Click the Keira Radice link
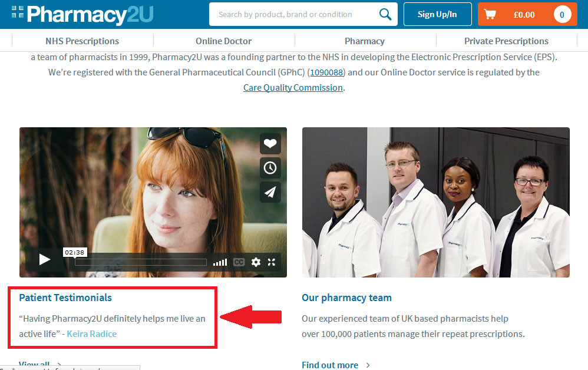The width and height of the screenshot is (588, 370). click(91, 333)
